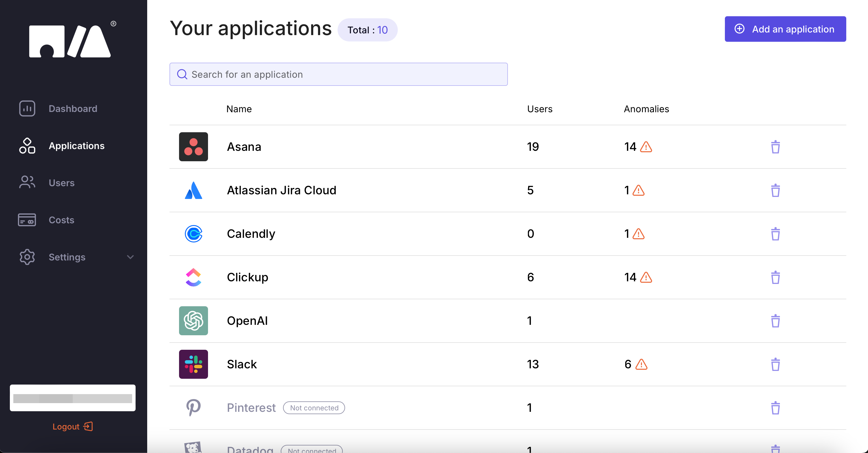
Task: Delete the Pinterest application via trash icon
Action: click(775, 408)
